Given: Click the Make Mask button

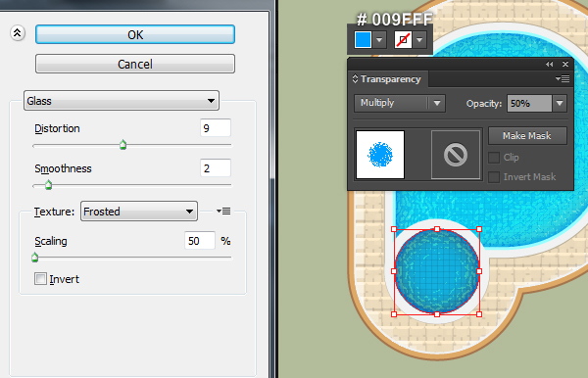Looking at the screenshot, I should [x=527, y=135].
